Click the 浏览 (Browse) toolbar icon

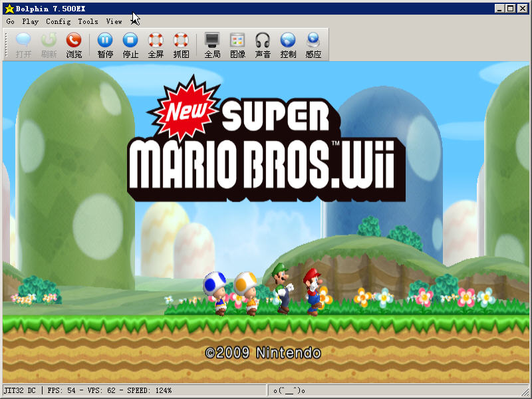click(74, 45)
